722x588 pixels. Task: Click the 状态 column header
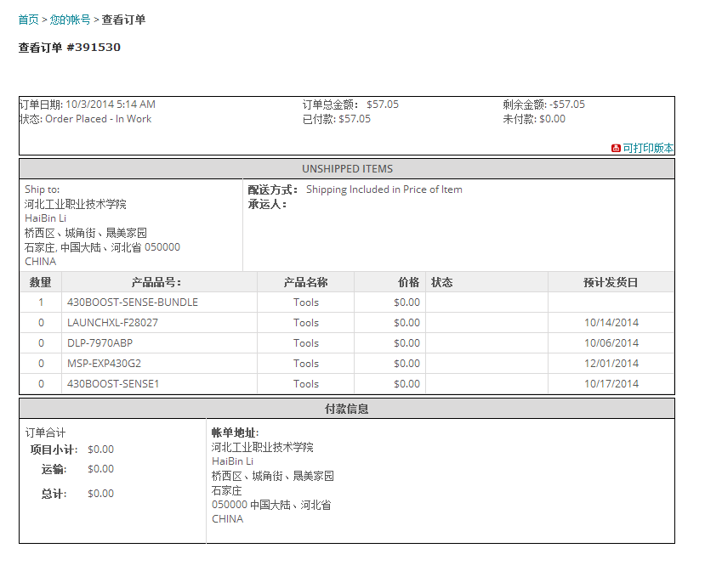coord(442,282)
